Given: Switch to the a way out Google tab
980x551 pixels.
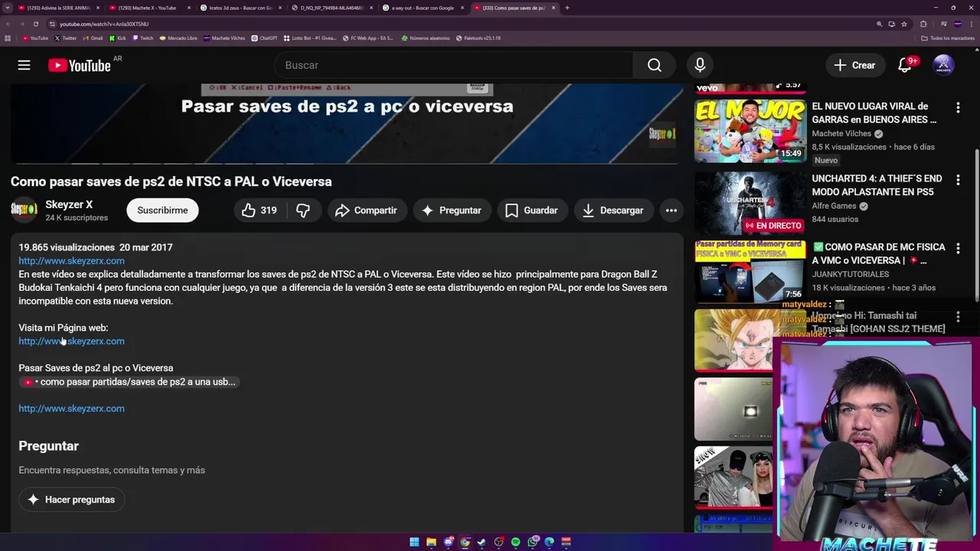Looking at the screenshot, I should (423, 8).
